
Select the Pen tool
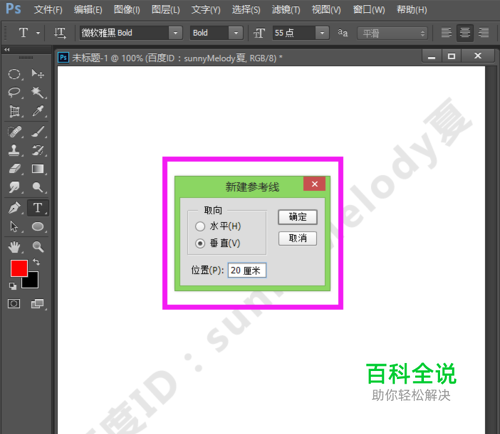point(14,208)
